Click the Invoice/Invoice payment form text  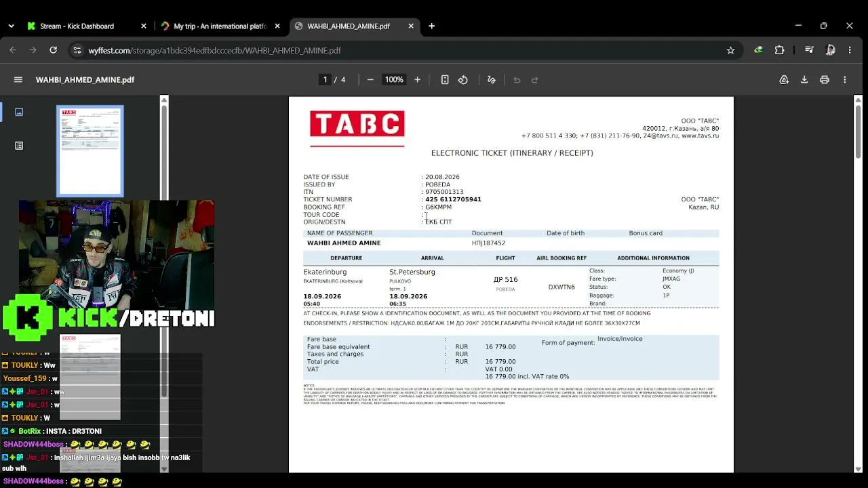pos(620,339)
